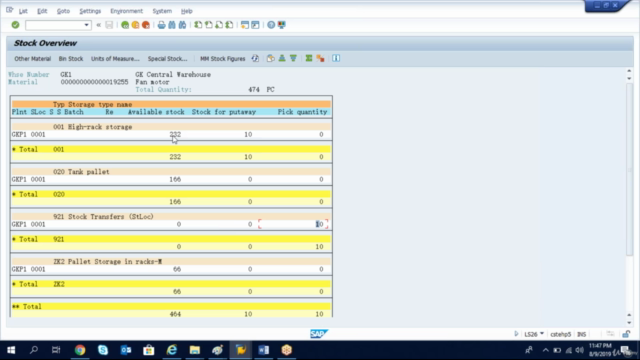Click available stock 166 in Tank pallet row
The image size is (640, 360).
(x=175, y=179)
